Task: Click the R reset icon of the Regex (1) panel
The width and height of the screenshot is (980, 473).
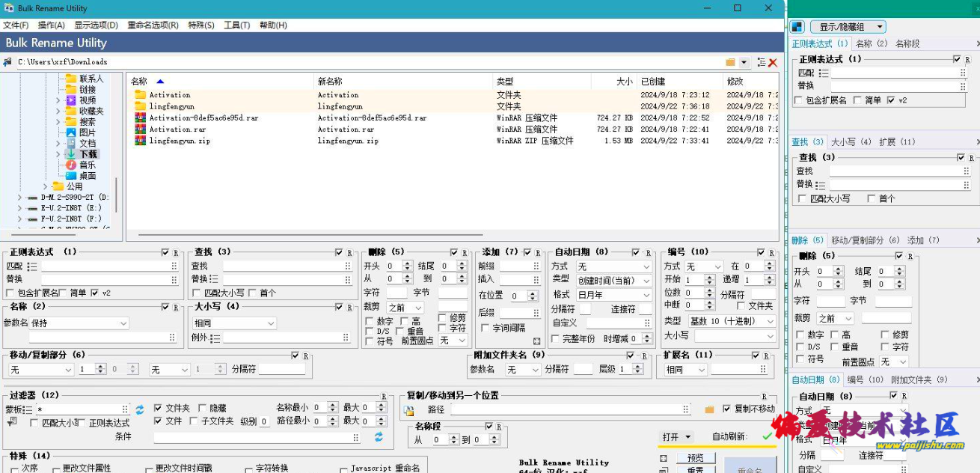Action: tap(176, 253)
